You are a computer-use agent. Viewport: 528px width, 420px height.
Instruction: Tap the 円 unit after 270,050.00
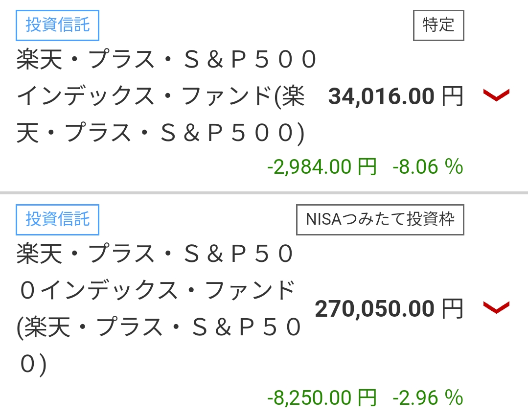[x=452, y=309]
